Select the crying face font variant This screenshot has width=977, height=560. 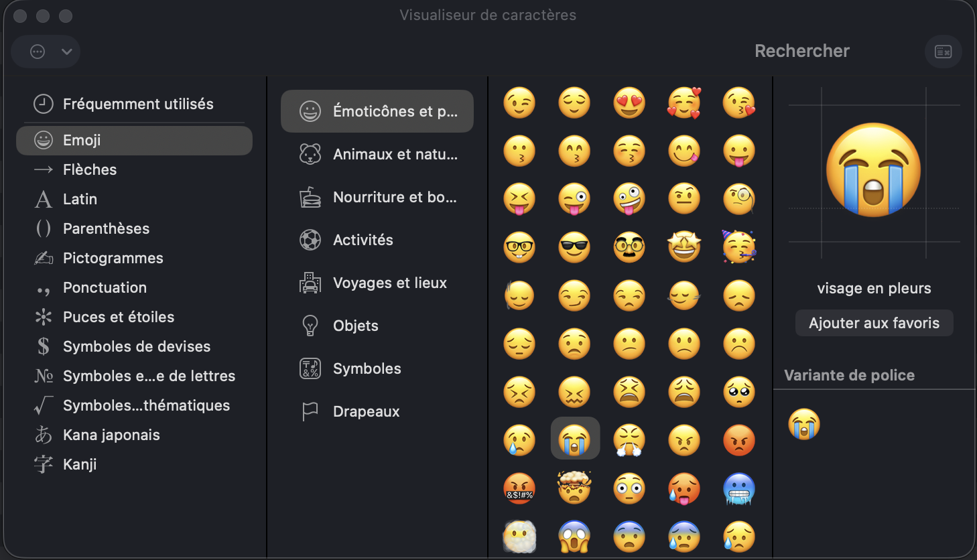tap(804, 424)
